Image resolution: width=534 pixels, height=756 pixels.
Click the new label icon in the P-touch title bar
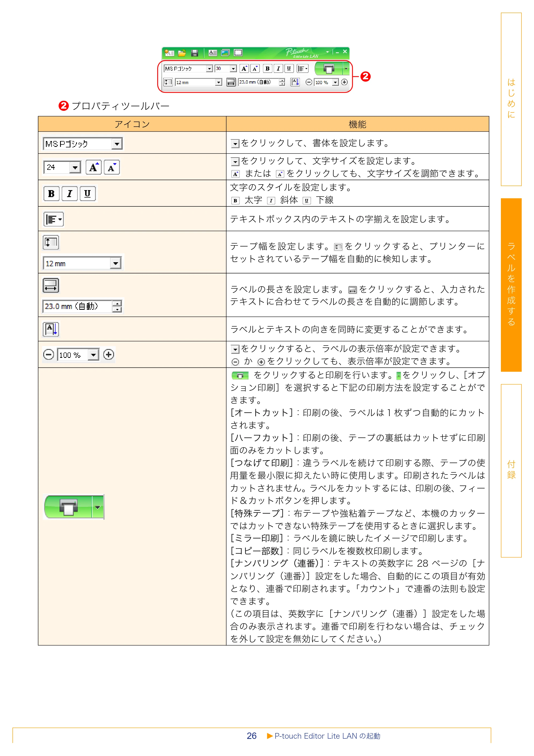click(169, 53)
